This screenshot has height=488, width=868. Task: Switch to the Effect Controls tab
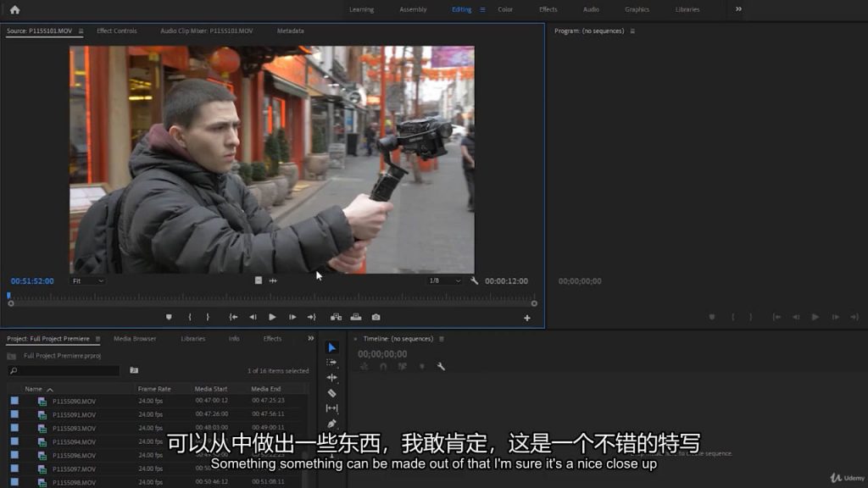click(x=116, y=30)
